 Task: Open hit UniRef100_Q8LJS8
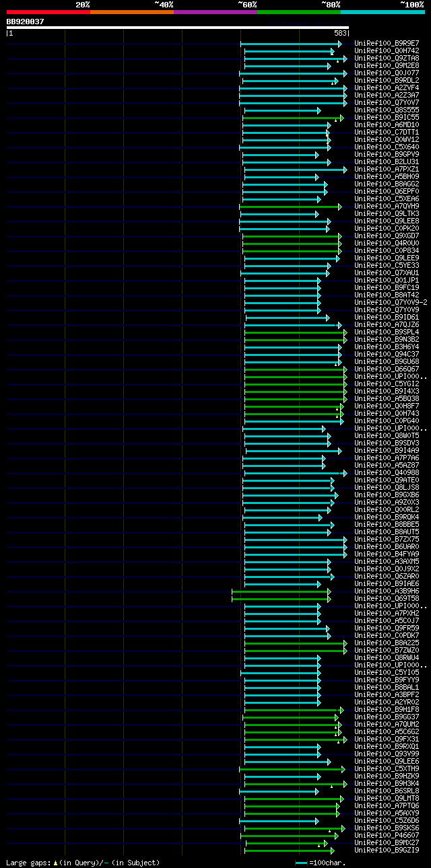coord(387,487)
